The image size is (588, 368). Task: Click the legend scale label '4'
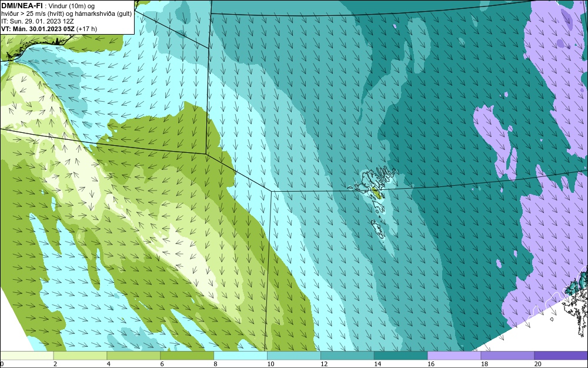(x=109, y=364)
